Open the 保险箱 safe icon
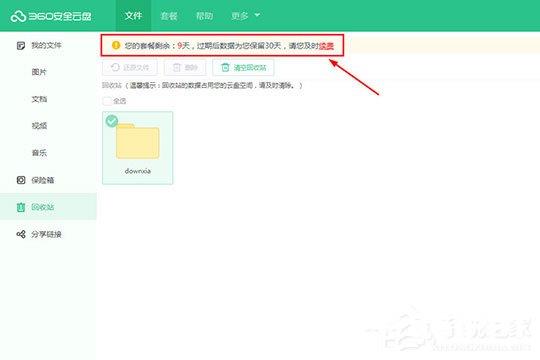Viewport: 540px width, 360px height. point(21,180)
